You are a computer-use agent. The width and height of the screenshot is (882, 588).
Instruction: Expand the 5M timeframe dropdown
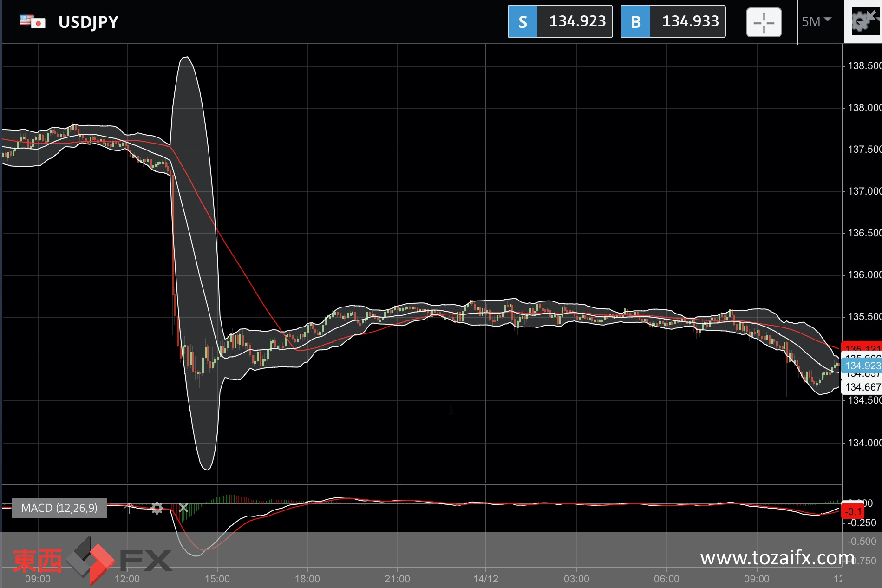pyautogui.click(x=816, y=21)
